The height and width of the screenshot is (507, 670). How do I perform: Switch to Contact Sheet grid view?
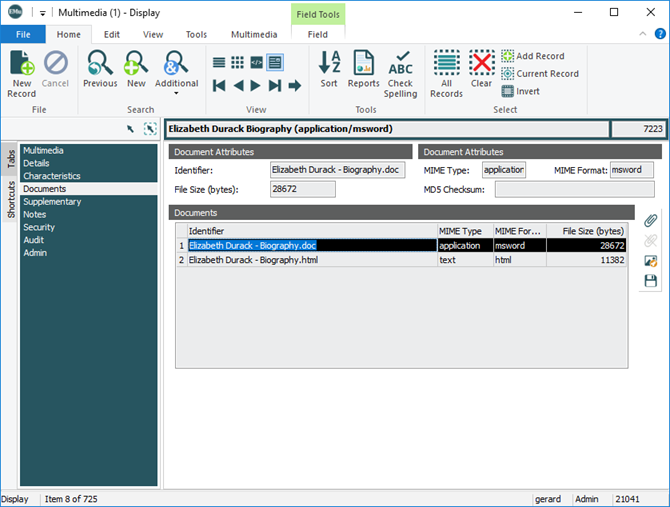pyautogui.click(x=238, y=63)
